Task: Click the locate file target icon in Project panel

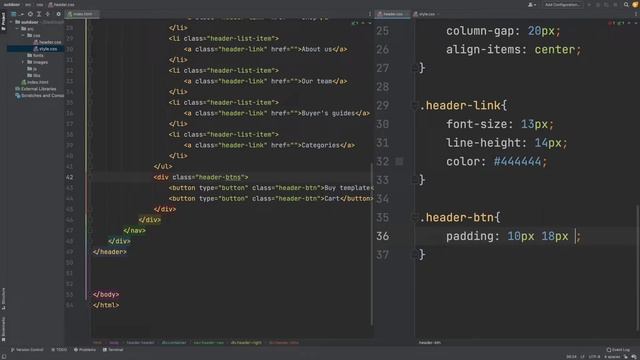Action: 30,14
